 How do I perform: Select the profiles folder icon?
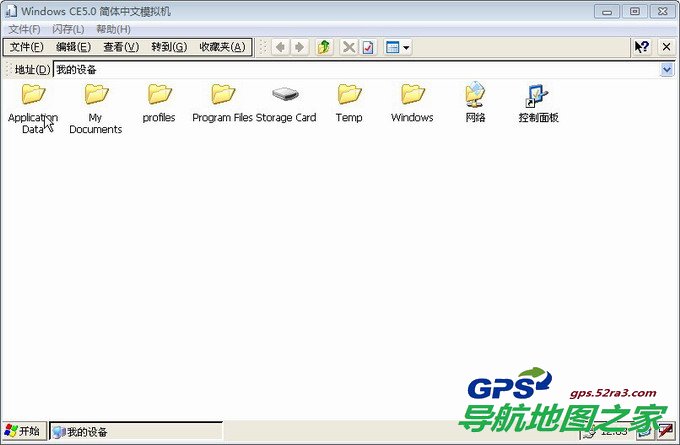coord(159,94)
